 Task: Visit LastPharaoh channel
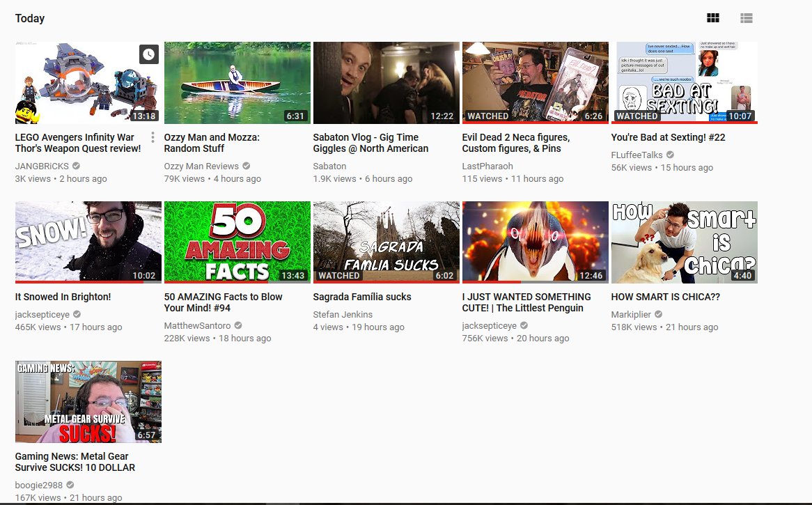click(487, 166)
